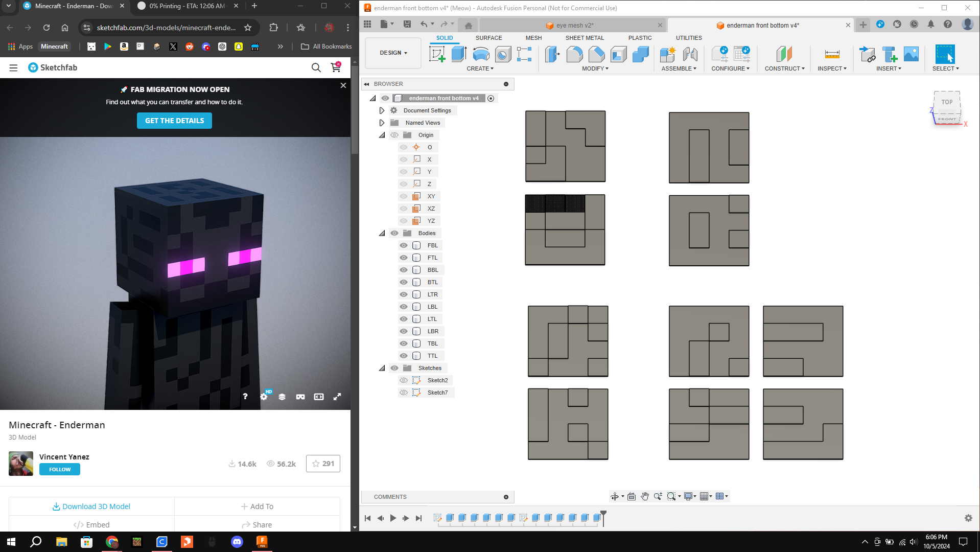Select the Pan hand tool in navigation bar
The width and height of the screenshot is (980, 552).
click(x=645, y=496)
